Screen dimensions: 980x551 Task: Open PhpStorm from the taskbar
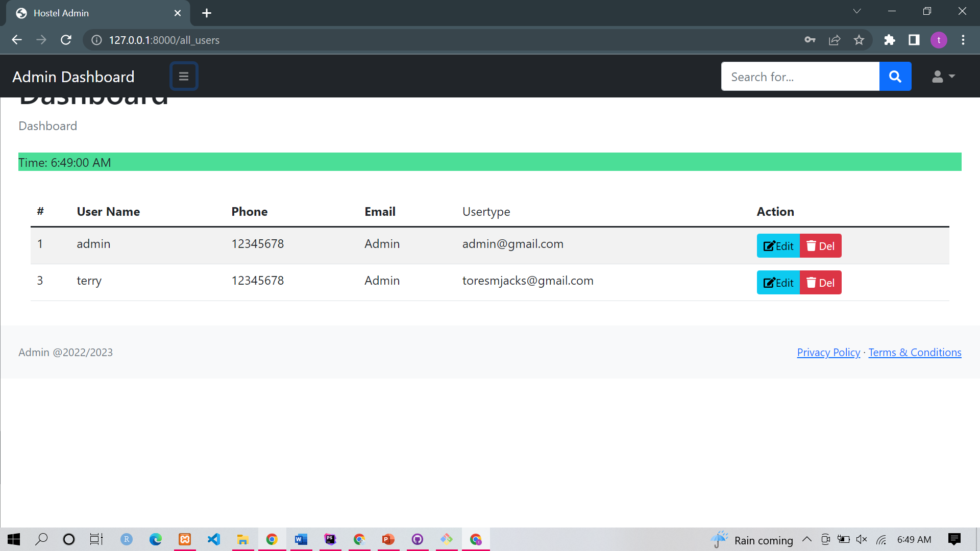330,539
